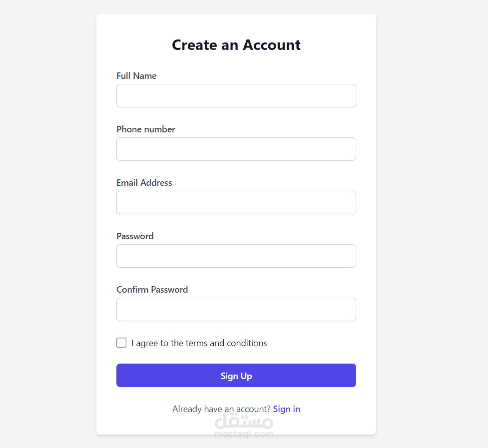Click the "Password" label above its field
This screenshot has width=488, height=448.
point(135,236)
